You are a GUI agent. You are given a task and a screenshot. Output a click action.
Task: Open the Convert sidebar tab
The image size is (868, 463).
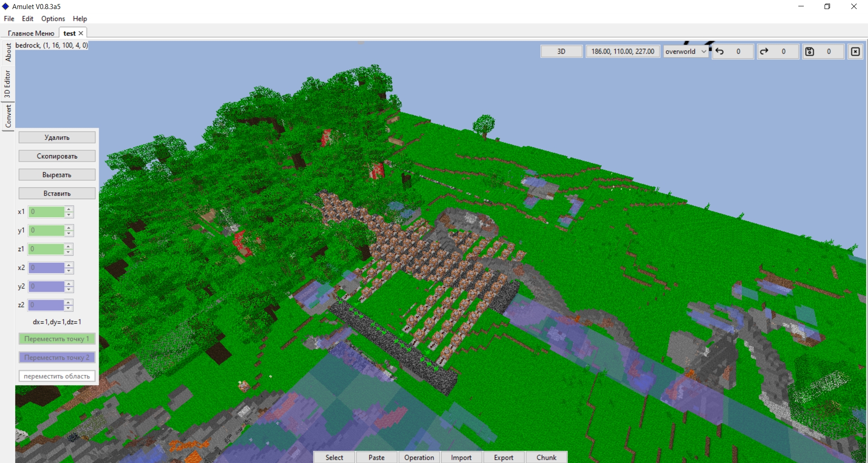click(7, 115)
